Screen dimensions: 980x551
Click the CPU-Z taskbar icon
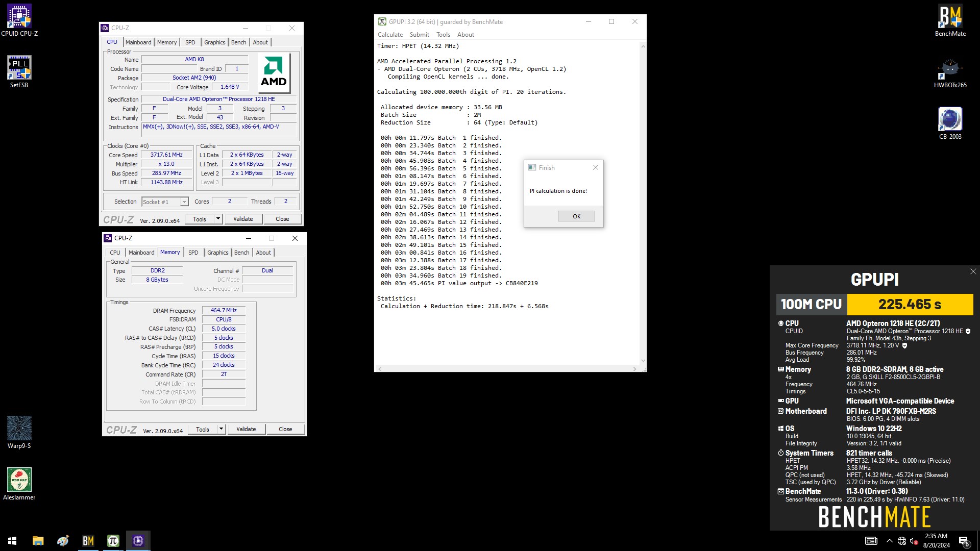tap(138, 541)
